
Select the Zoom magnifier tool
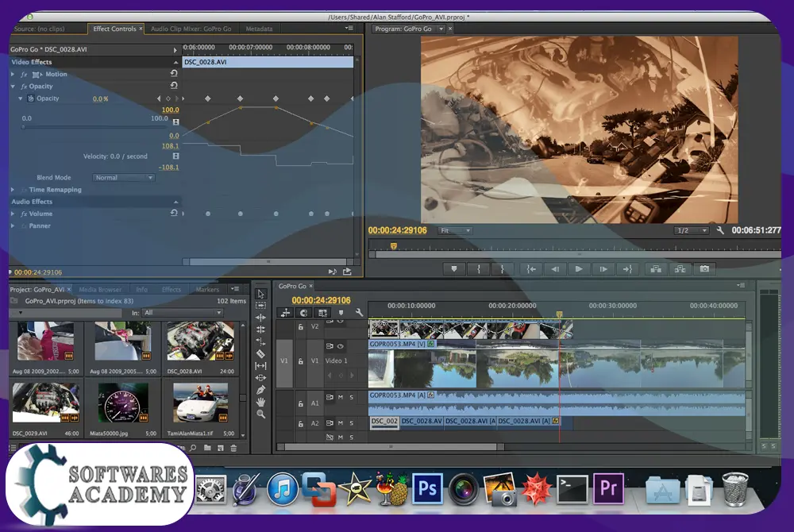260,414
